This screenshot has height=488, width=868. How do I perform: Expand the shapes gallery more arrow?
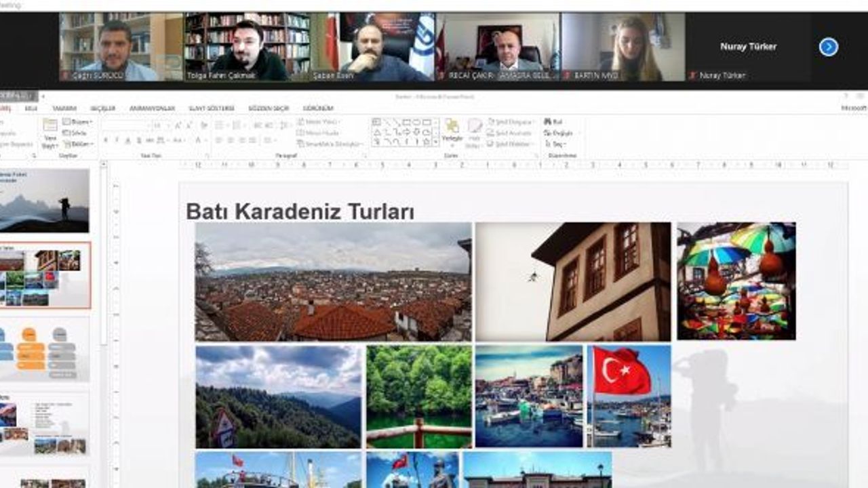point(435,142)
